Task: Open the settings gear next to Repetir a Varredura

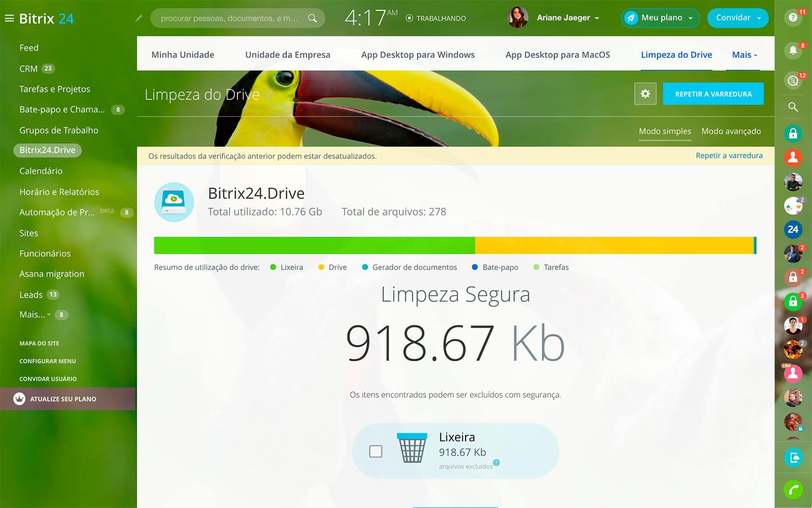Action: click(x=645, y=93)
